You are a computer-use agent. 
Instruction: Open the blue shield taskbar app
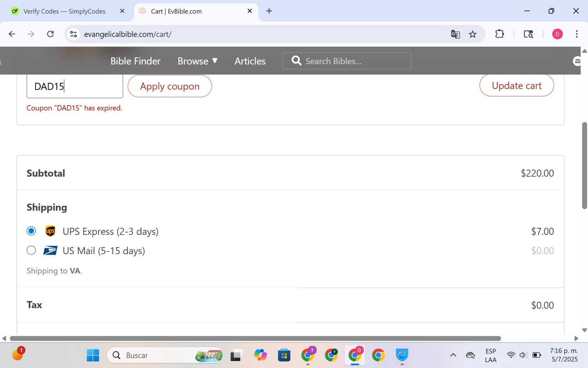[x=402, y=355]
